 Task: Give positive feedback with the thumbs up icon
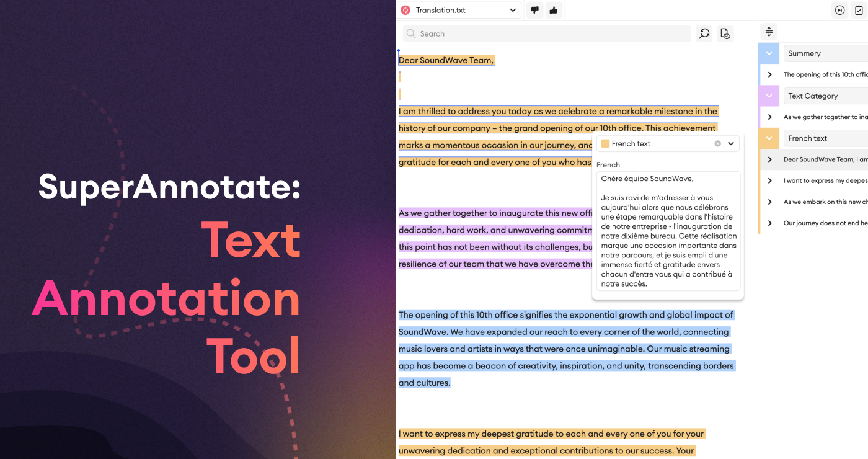point(553,10)
